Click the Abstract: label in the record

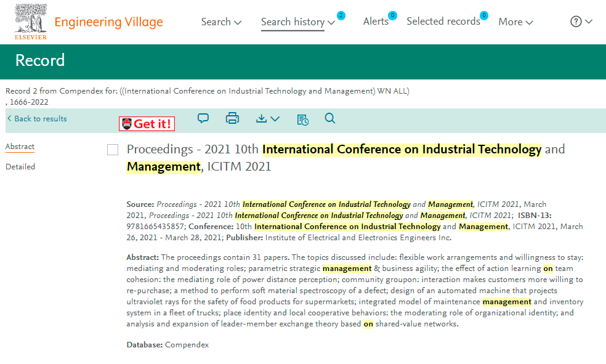point(143,257)
